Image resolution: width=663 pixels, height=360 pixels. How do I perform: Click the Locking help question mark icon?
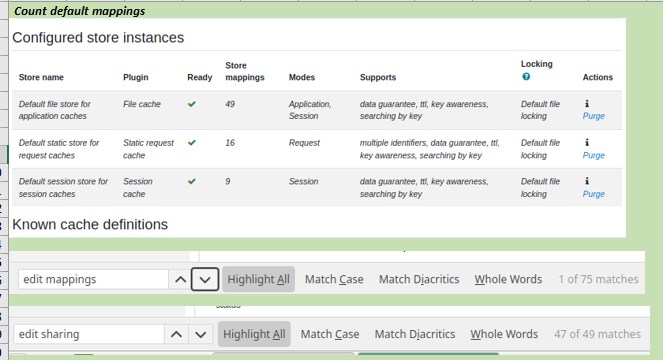tap(526, 77)
